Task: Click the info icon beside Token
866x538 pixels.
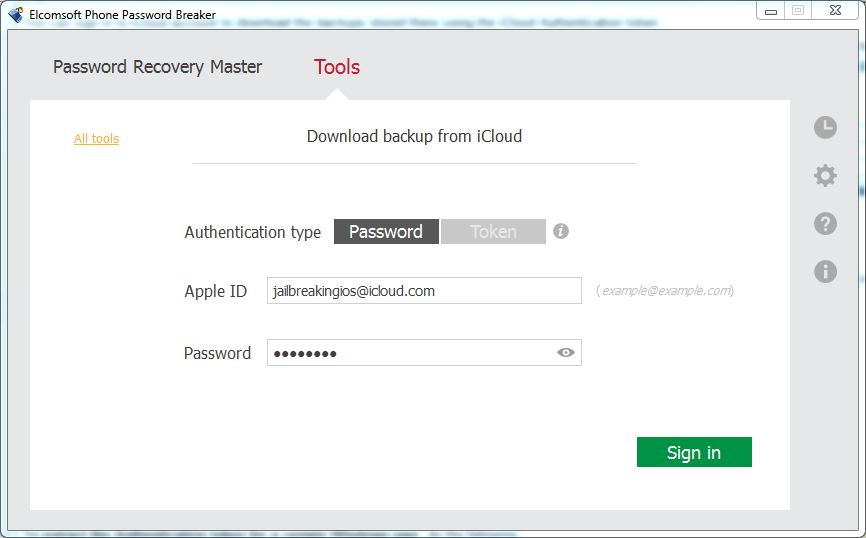Action: click(561, 231)
